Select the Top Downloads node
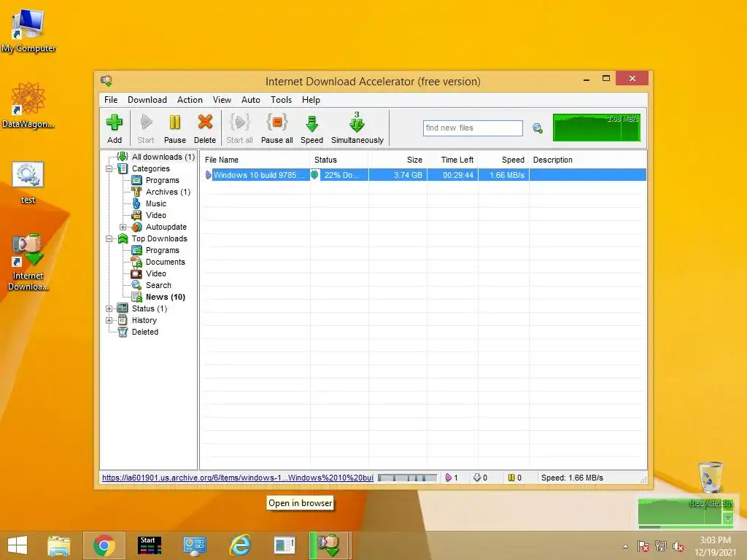The image size is (747, 560). tap(160, 238)
